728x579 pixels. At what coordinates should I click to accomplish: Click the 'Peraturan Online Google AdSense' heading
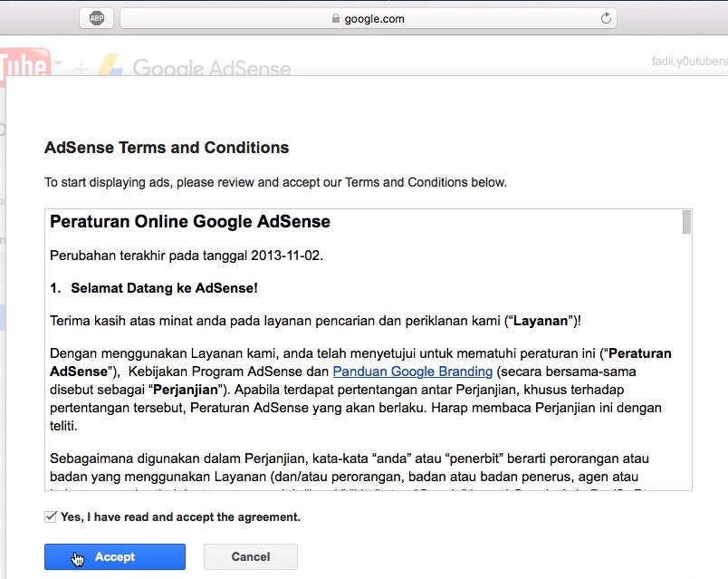(x=190, y=221)
